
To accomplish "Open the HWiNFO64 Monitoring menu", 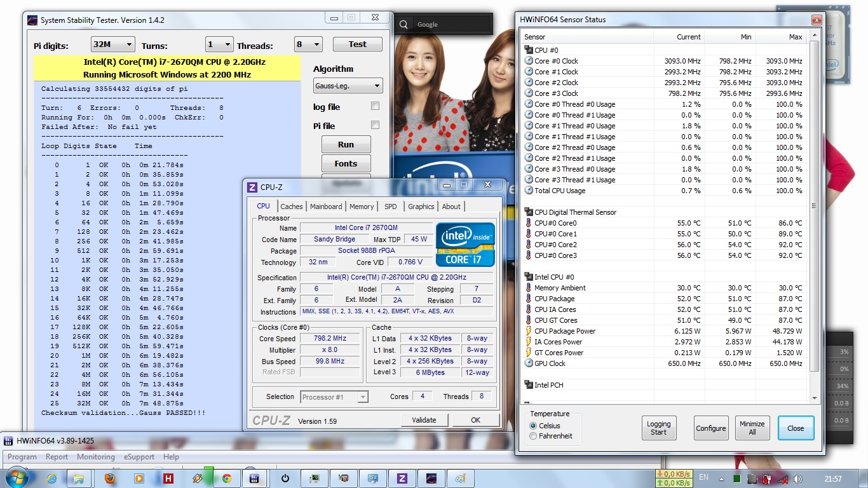I will 96,457.
